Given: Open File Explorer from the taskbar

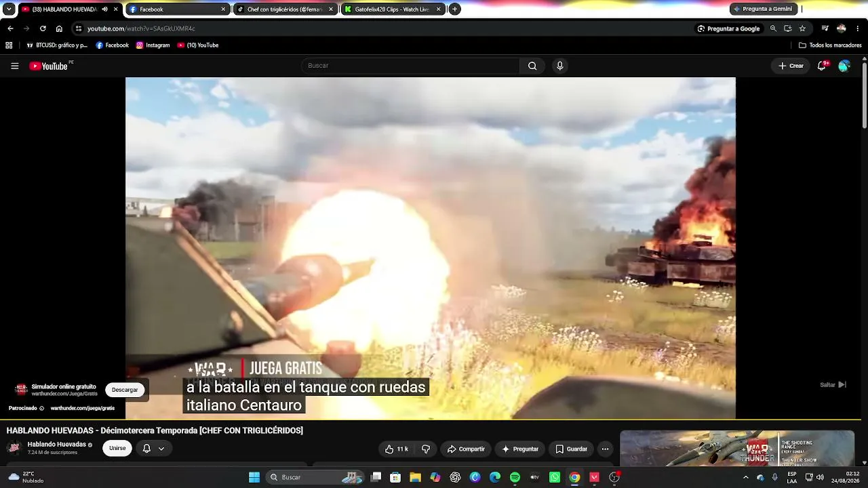Looking at the screenshot, I should tap(415, 477).
